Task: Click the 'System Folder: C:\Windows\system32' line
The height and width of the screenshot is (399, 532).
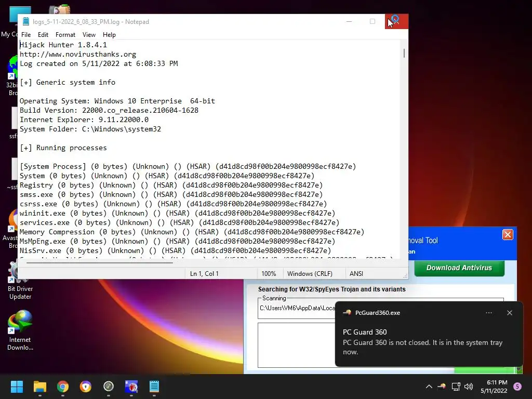Action: tap(90, 129)
